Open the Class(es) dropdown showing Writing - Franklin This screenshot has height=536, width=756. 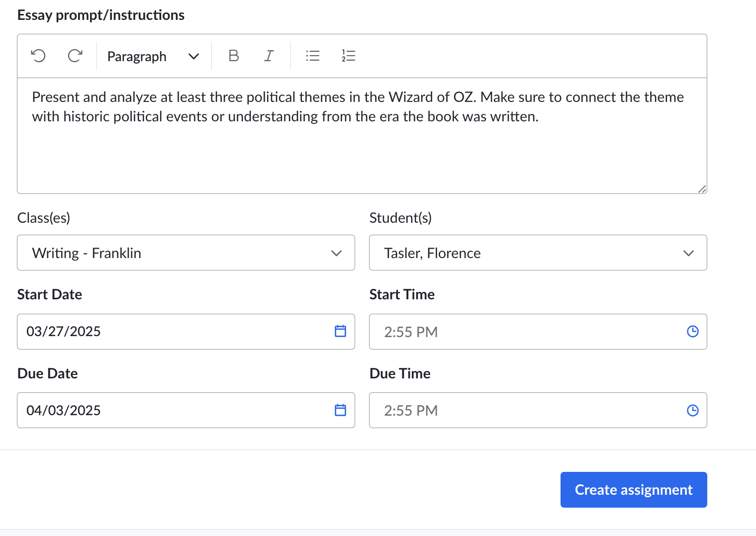186,253
